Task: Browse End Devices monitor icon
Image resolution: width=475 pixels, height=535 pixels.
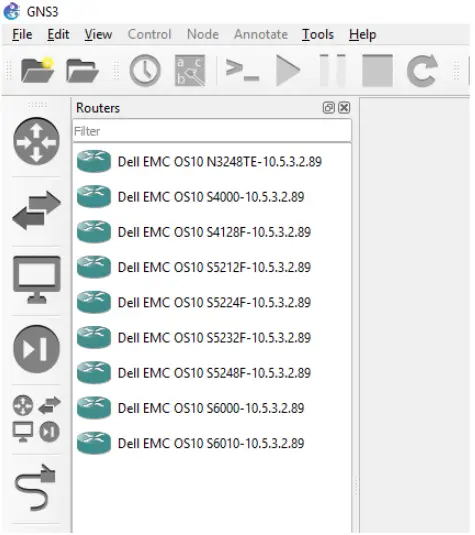Action: (37, 280)
